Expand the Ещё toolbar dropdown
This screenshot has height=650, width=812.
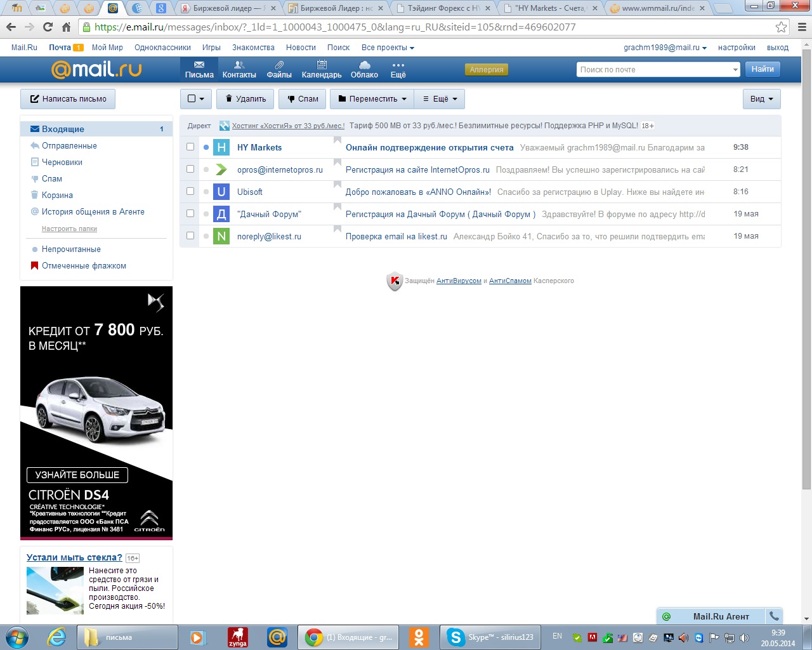(x=440, y=99)
